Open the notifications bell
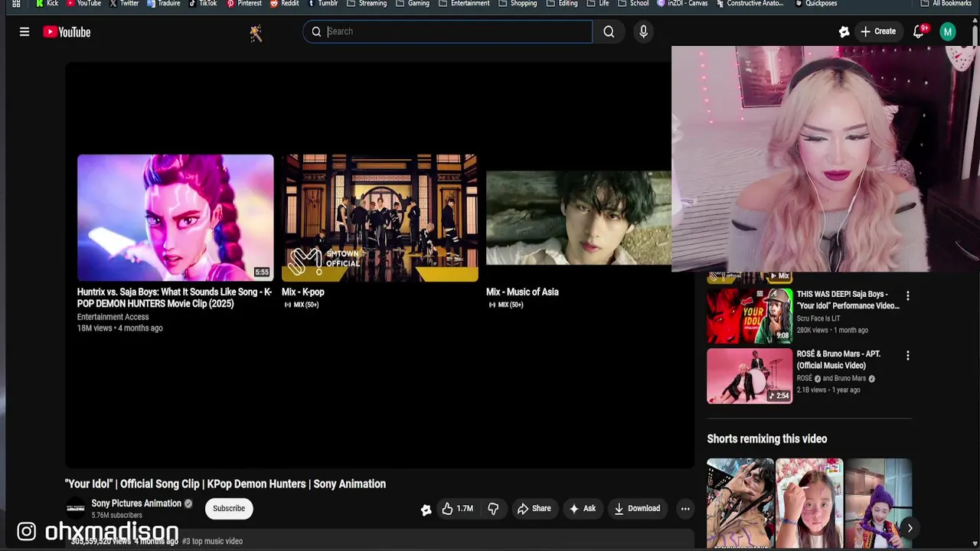 point(919,32)
